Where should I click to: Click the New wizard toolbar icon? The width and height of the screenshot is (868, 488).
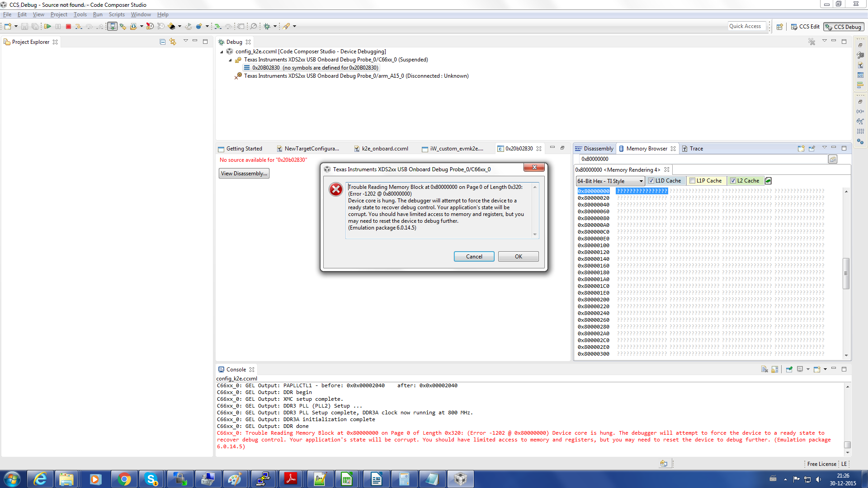pos(8,26)
